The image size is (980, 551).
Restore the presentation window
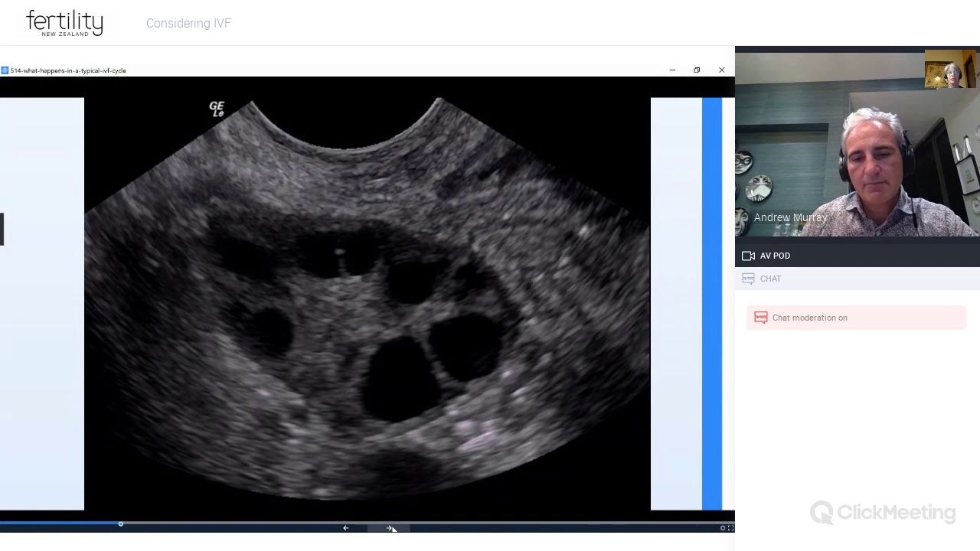tap(697, 70)
